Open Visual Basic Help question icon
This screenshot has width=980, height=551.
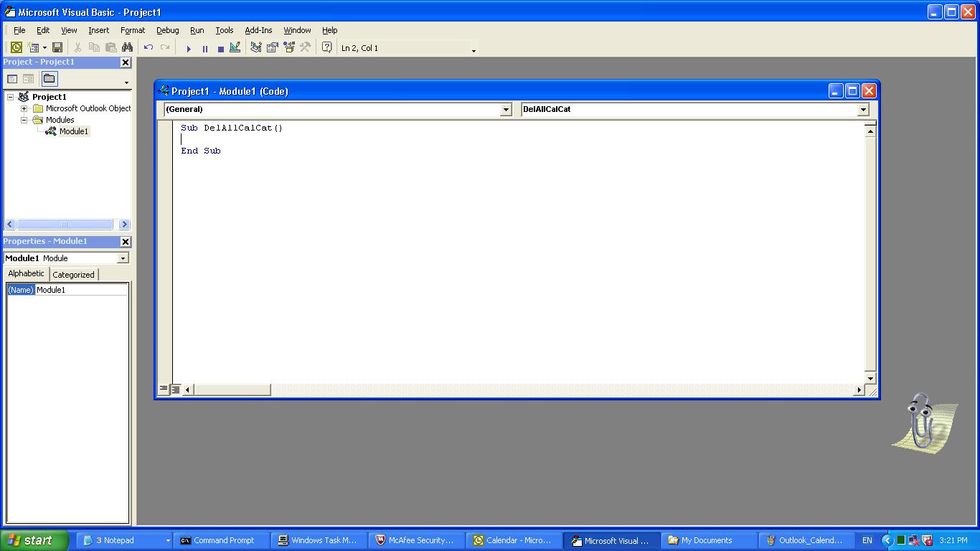326,48
